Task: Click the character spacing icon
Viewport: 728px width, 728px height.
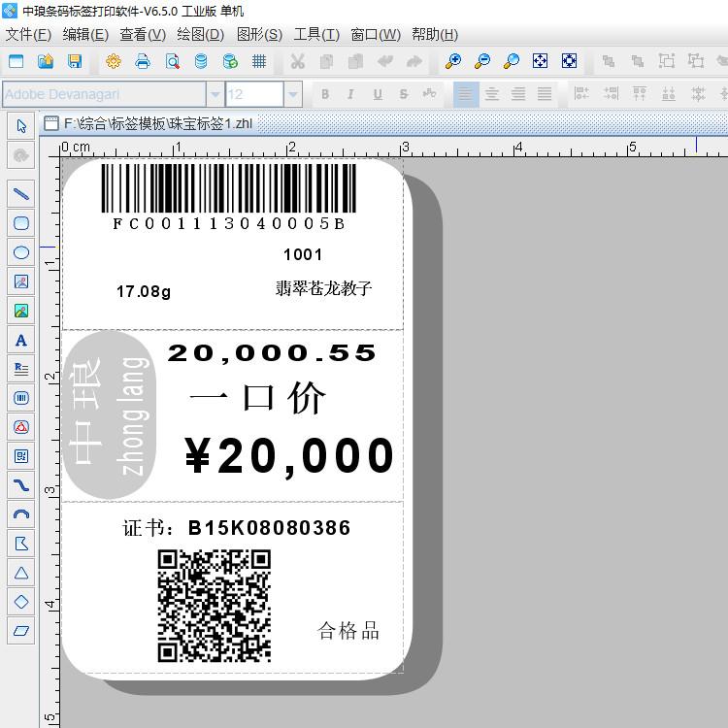Action: 429,94
